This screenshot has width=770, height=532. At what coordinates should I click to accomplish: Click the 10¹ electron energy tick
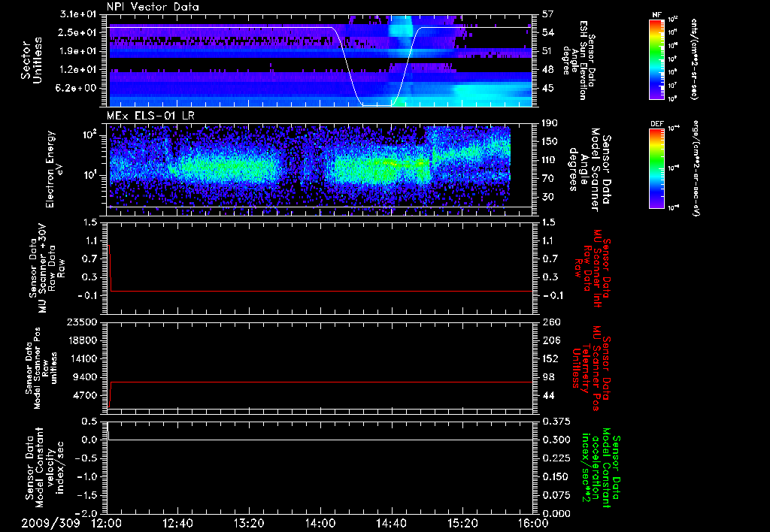[x=92, y=176]
